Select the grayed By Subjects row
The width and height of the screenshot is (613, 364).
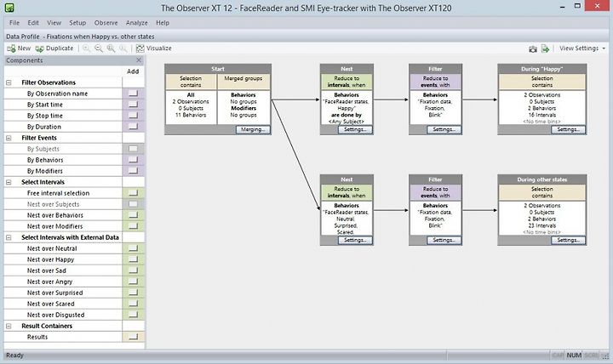pos(63,149)
